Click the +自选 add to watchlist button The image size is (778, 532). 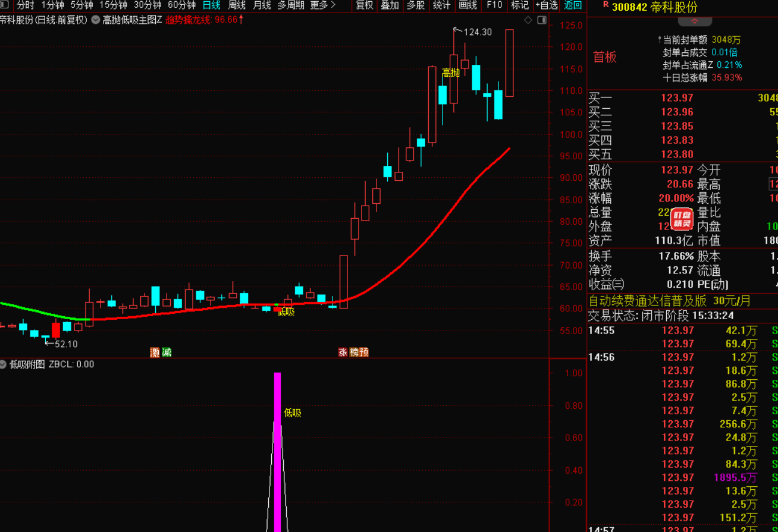546,5
